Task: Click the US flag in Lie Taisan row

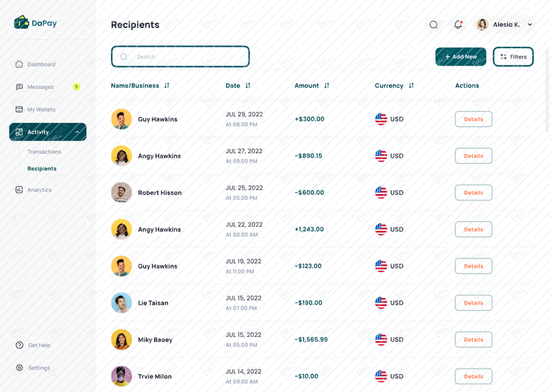Action: click(381, 302)
